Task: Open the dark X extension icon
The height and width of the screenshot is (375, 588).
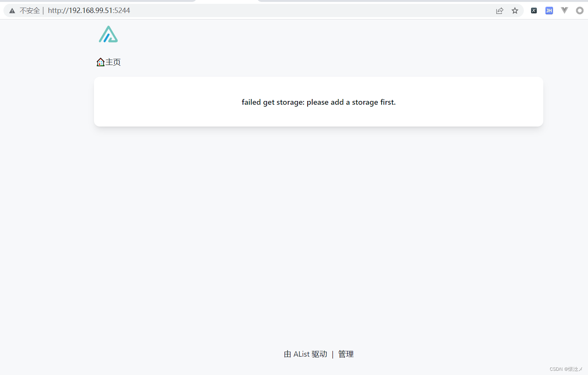Action: tap(534, 11)
